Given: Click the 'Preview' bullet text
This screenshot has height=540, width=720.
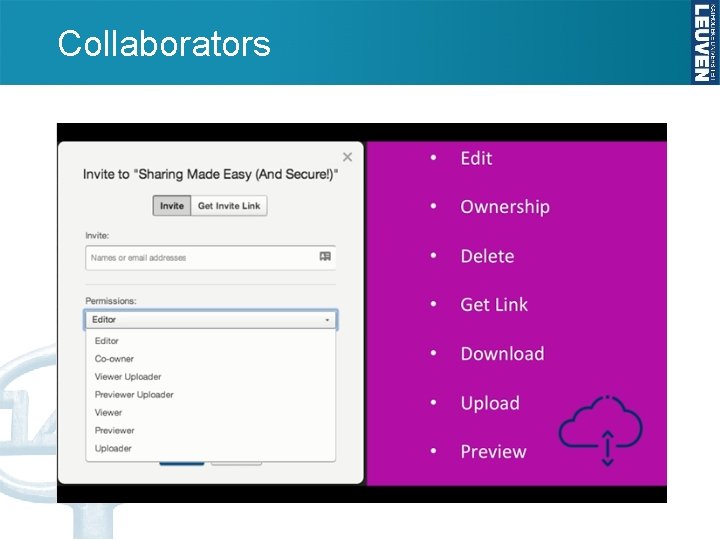Looking at the screenshot, I should pos(494,452).
